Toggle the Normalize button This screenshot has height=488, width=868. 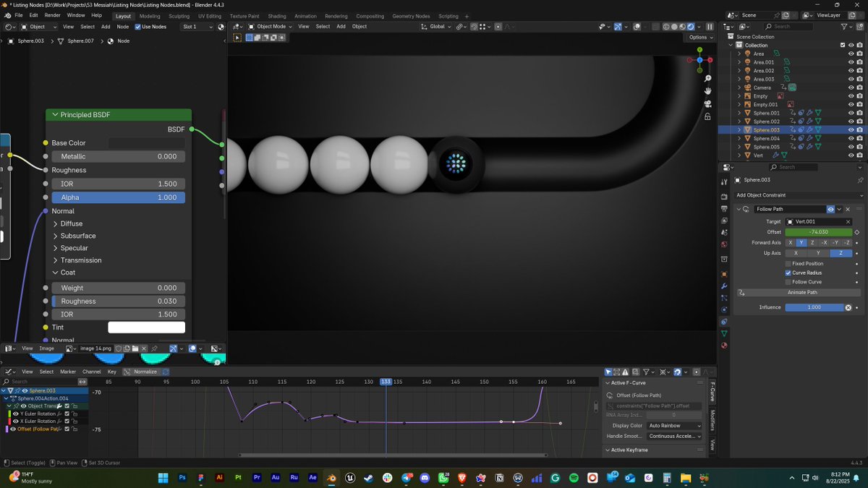click(x=145, y=372)
